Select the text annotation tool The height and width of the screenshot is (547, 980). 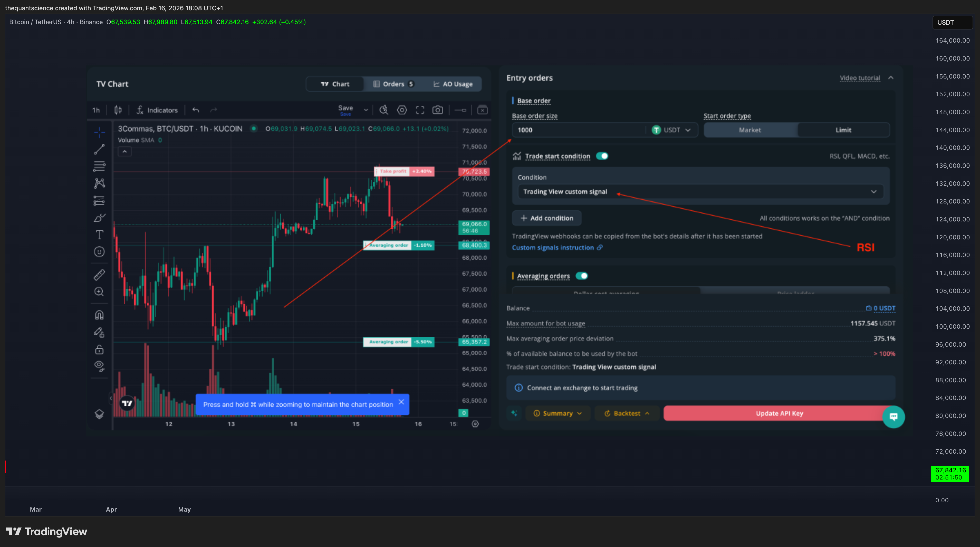point(99,235)
